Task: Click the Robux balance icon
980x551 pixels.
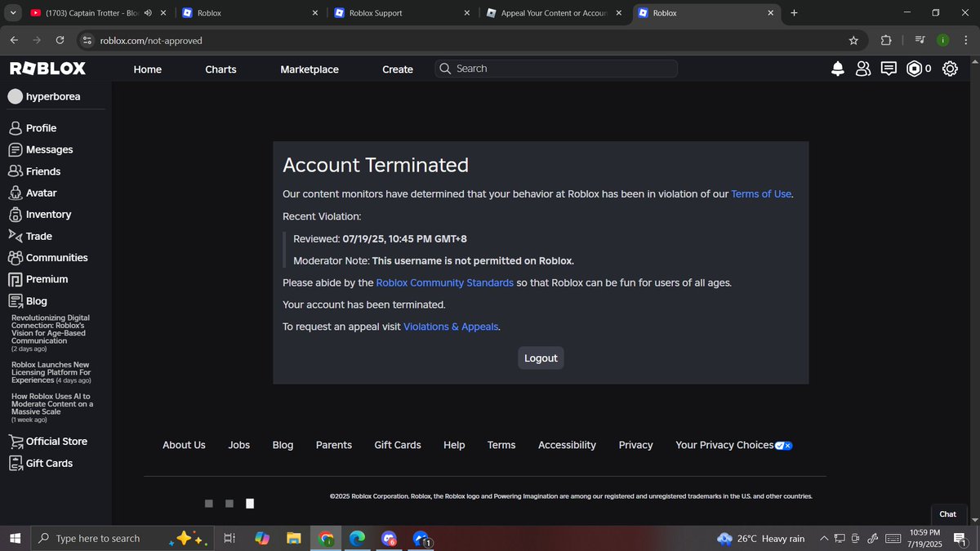Action: 915,69
